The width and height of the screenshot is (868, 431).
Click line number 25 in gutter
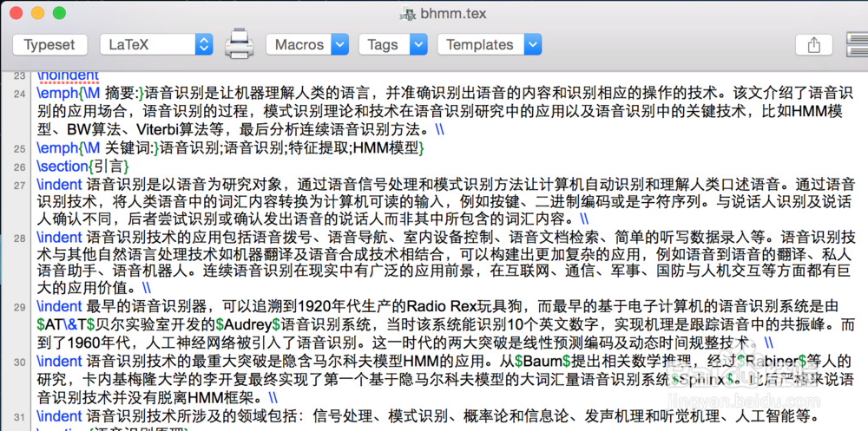tap(19, 148)
